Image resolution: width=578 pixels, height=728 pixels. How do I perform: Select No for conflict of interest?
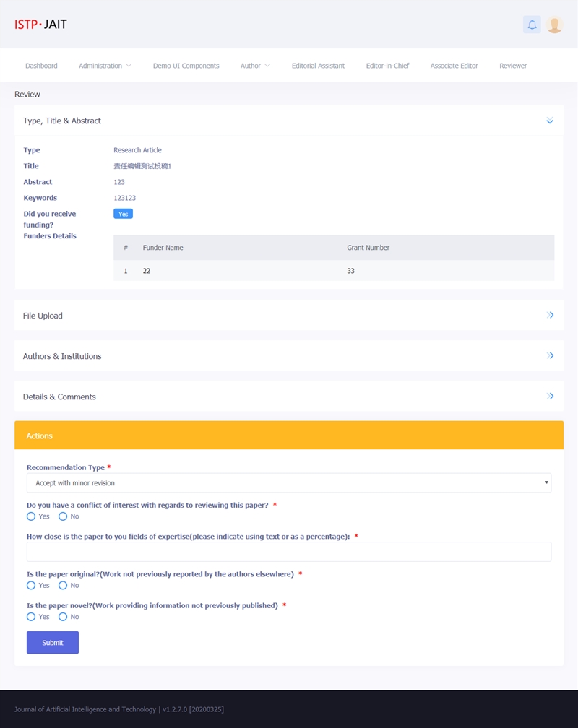click(x=63, y=516)
